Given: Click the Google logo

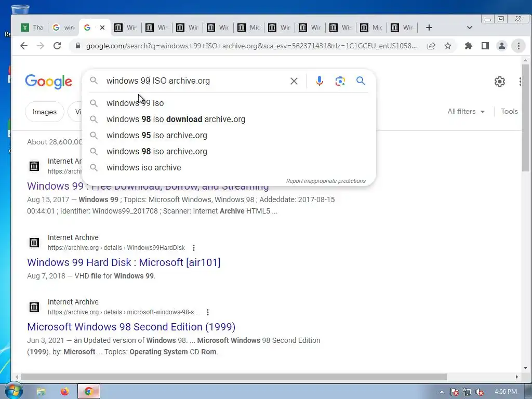Looking at the screenshot, I should 48,82.
